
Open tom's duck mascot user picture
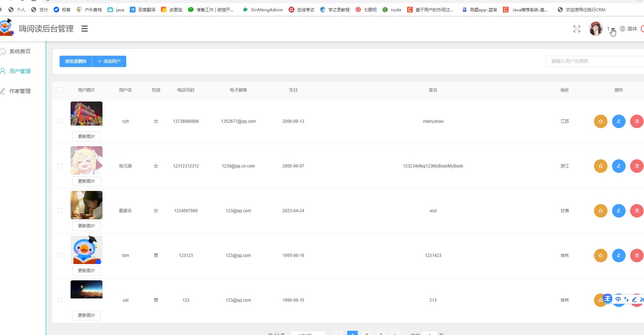pos(87,250)
